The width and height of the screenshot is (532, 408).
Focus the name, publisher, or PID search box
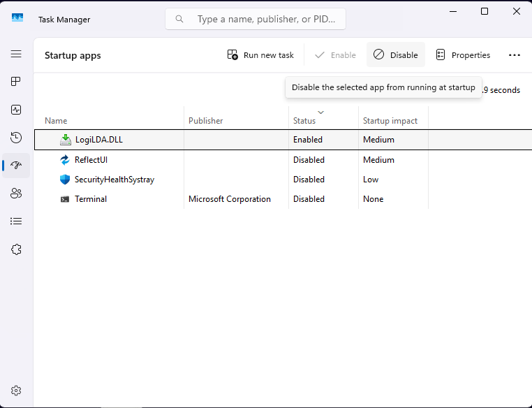tap(256, 19)
